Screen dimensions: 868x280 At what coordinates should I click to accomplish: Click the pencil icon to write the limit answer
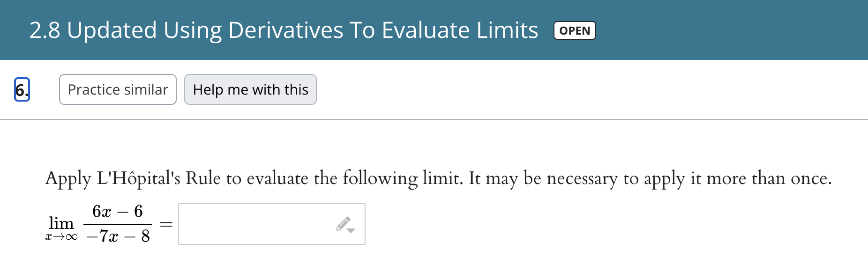point(343,224)
